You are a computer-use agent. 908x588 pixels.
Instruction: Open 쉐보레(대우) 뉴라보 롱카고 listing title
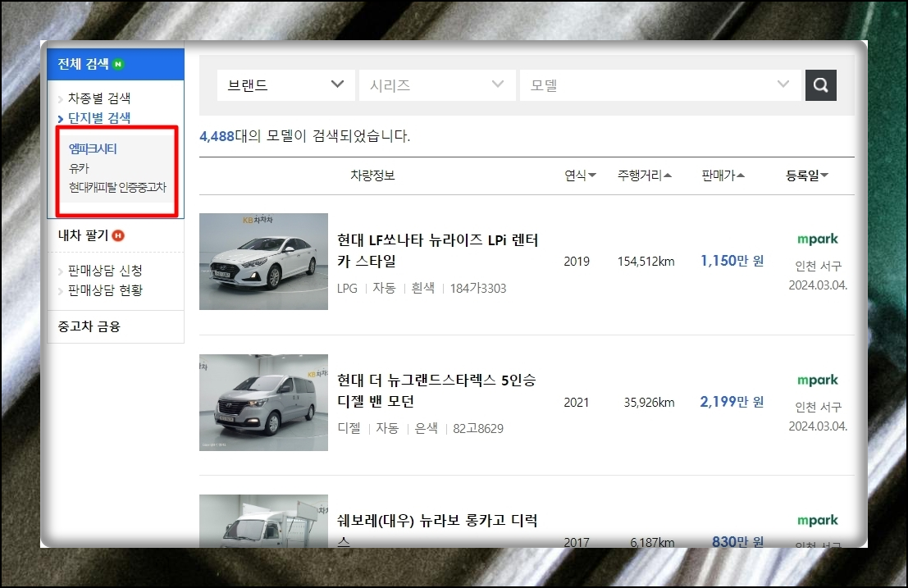point(437,530)
